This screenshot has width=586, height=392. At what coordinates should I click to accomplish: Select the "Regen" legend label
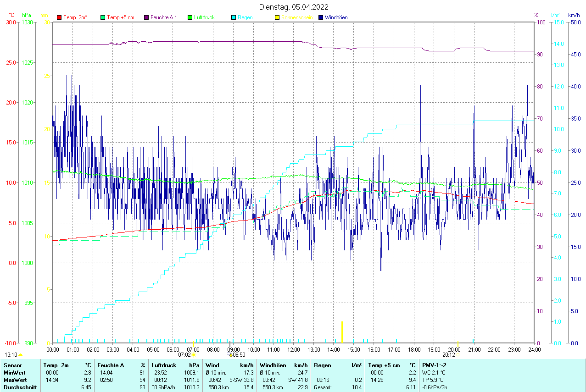tap(245, 17)
